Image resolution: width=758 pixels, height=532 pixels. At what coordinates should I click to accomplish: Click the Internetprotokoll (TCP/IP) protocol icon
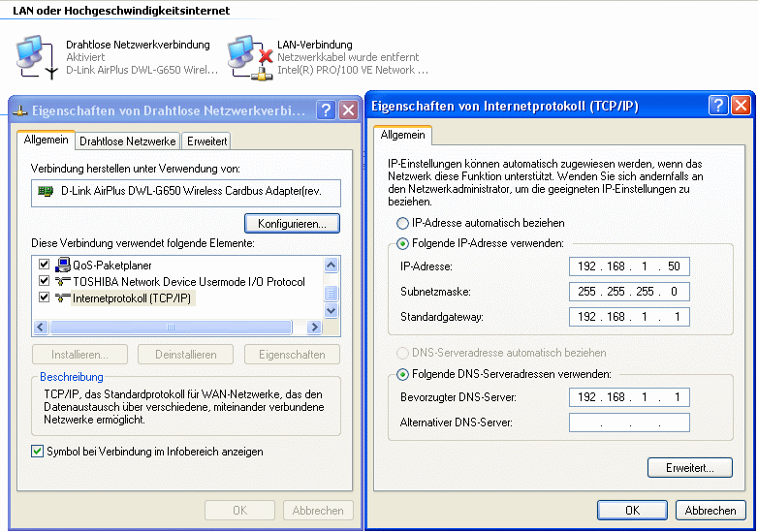pos(63,298)
